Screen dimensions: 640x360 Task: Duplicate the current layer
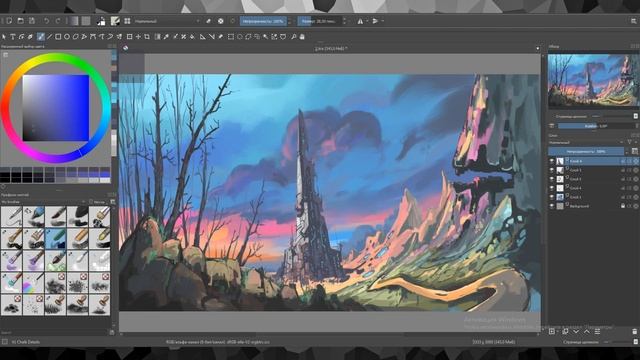(565, 331)
